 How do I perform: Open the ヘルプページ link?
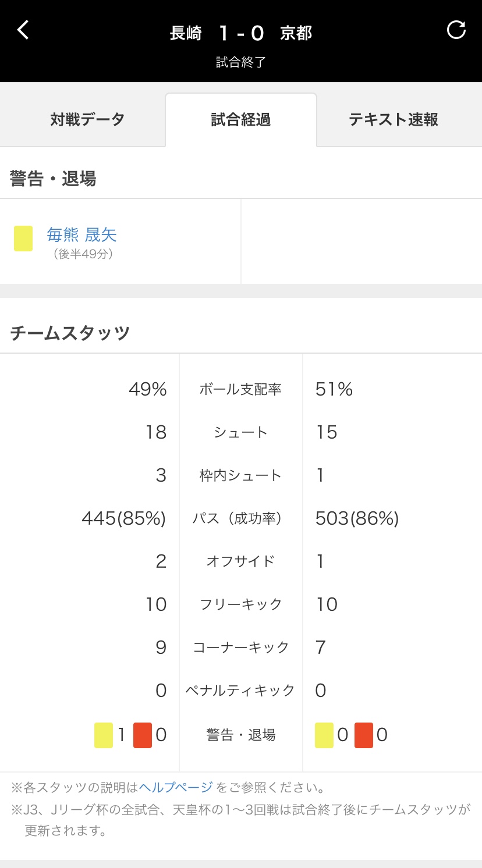[176, 788]
